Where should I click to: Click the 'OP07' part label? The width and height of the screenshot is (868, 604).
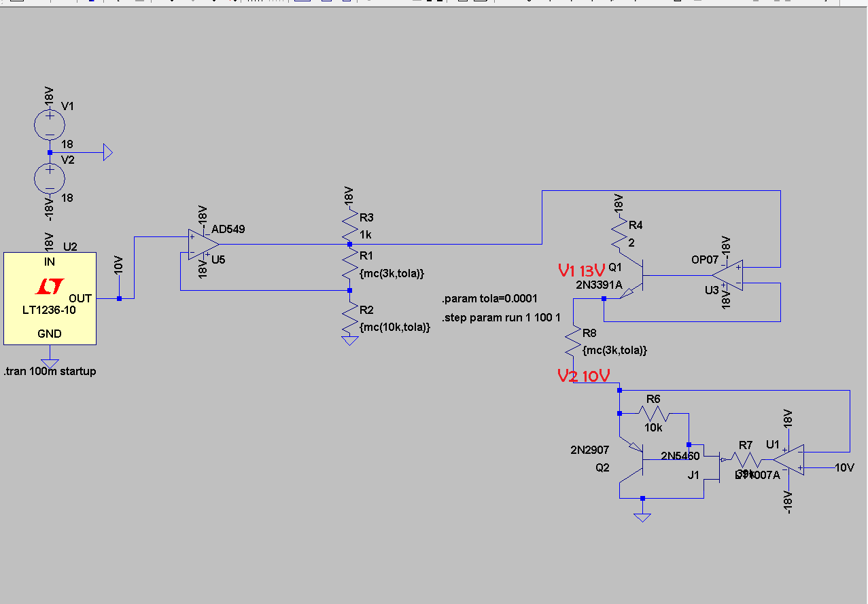(704, 260)
